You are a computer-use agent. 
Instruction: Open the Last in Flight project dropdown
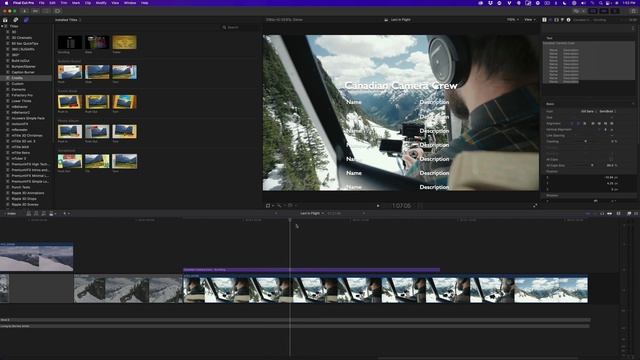pyautogui.click(x=312, y=213)
